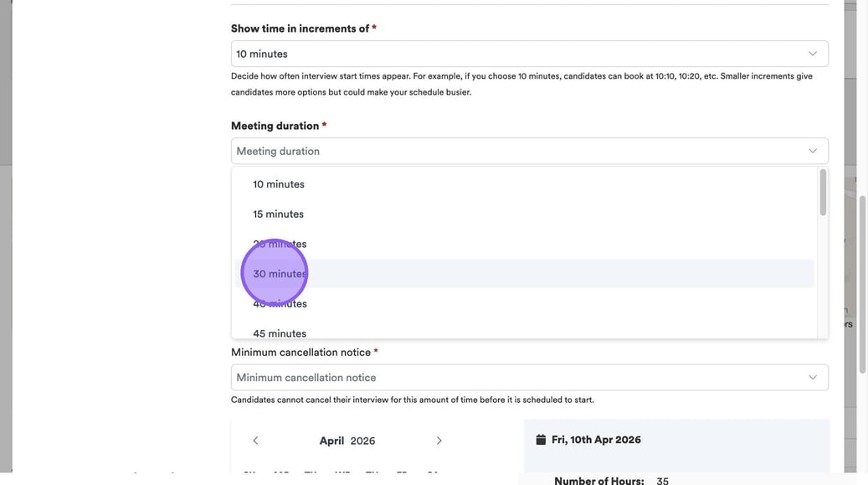Image resolution: width=868 pixels, height=485 pixels.
Task: Go to next month in calendar
Action: point(439,441)
